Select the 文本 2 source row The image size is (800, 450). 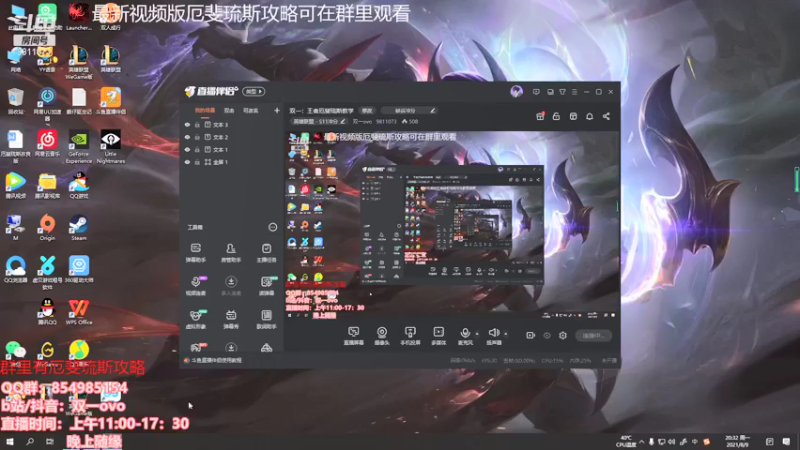tap(232, 137)
